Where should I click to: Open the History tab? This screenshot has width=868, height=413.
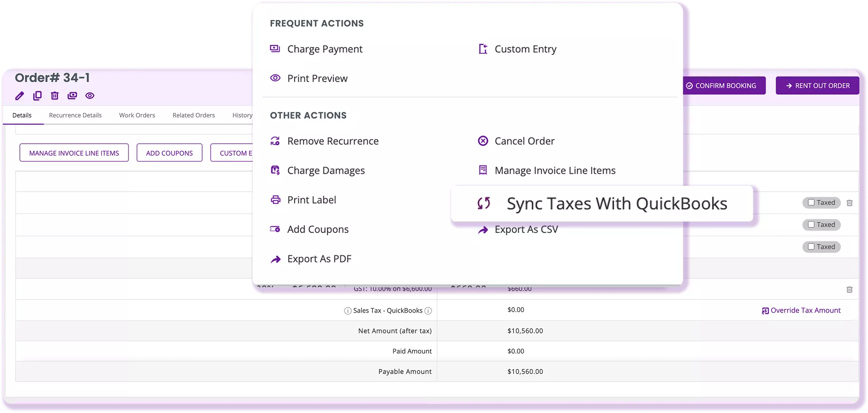(242, 115)
